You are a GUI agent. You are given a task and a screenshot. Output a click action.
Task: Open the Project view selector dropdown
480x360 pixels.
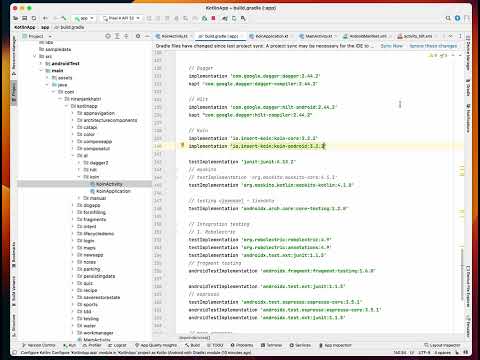[x=36, y=36]
